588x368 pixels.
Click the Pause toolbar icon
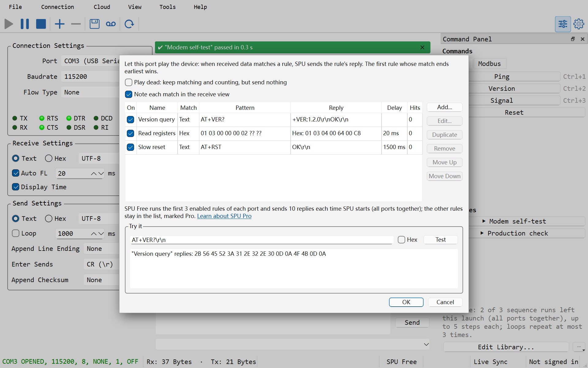pyautogui.click(x=25, y=24)
